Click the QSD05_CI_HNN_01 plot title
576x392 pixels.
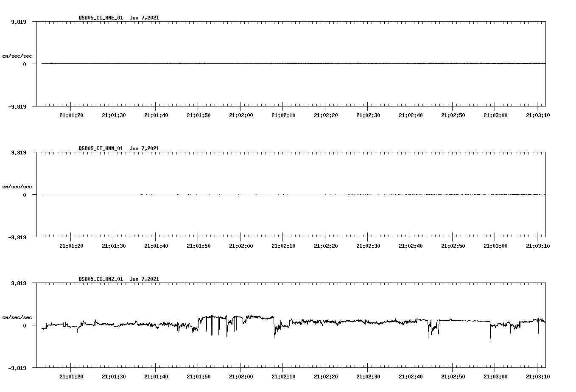[x=101, y=148]
